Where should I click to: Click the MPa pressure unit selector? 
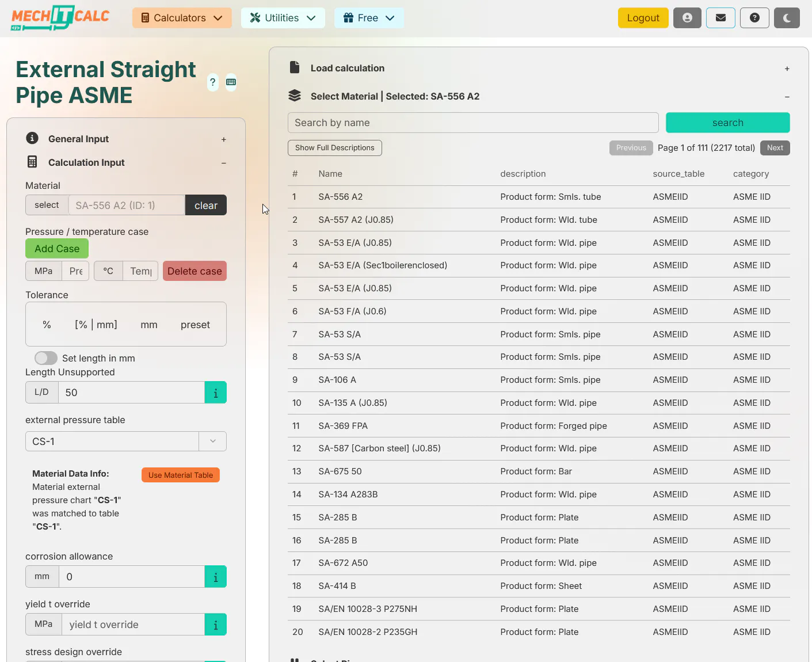pos(44,271)
